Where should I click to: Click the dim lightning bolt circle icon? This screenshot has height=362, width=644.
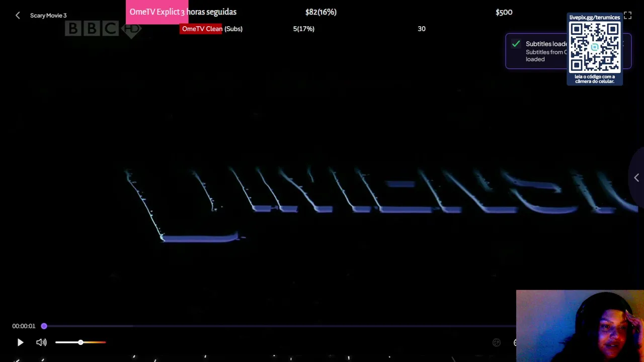pyautogui.click(x=497, y=342)
